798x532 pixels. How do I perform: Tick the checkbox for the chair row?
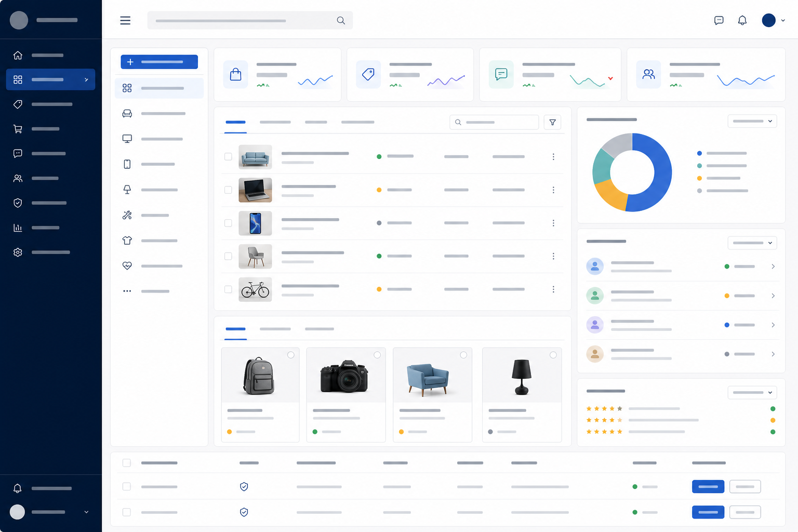[x=228, y=256]
